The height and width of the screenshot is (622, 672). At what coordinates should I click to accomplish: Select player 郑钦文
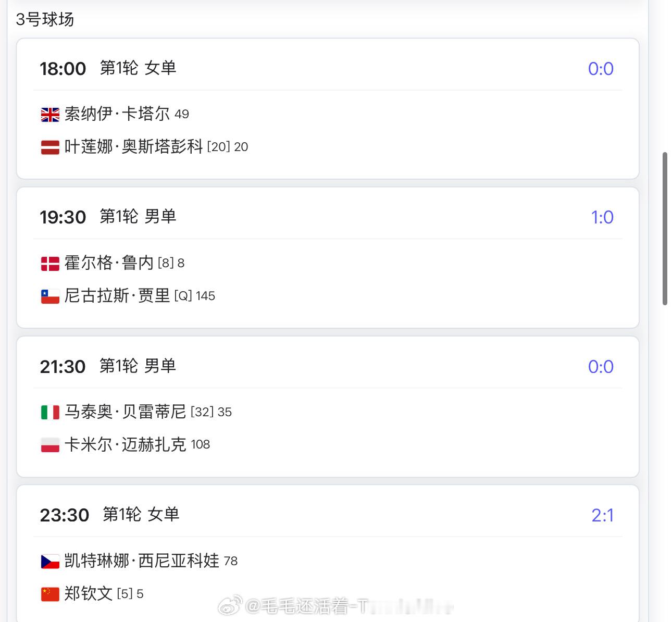[89, 593]
